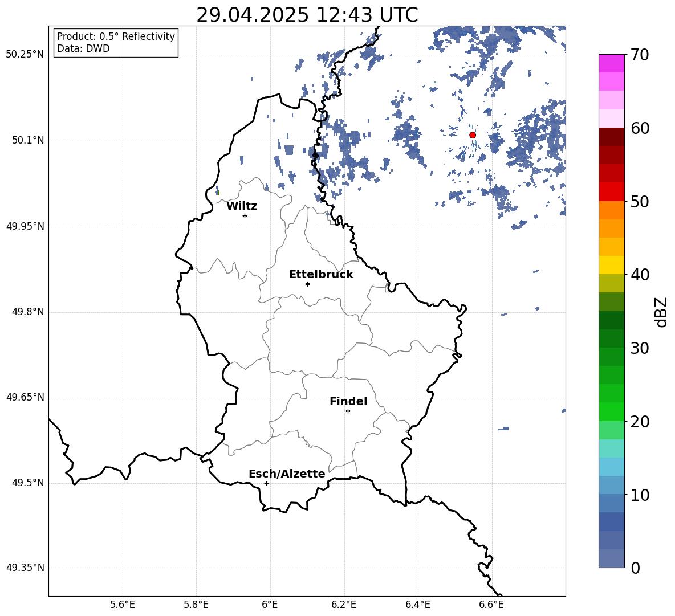Pick the yellow colorbar swatch at 40
675x616 pixels.
pyautogui.click(x=611, y=265)
